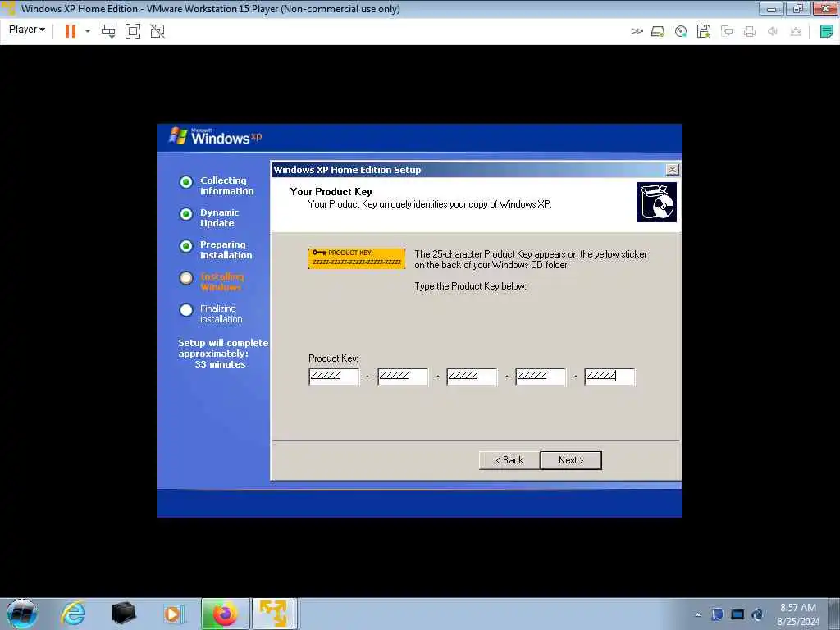Pause the virtual machine
The image size is (840, 630).
[71, 31]
